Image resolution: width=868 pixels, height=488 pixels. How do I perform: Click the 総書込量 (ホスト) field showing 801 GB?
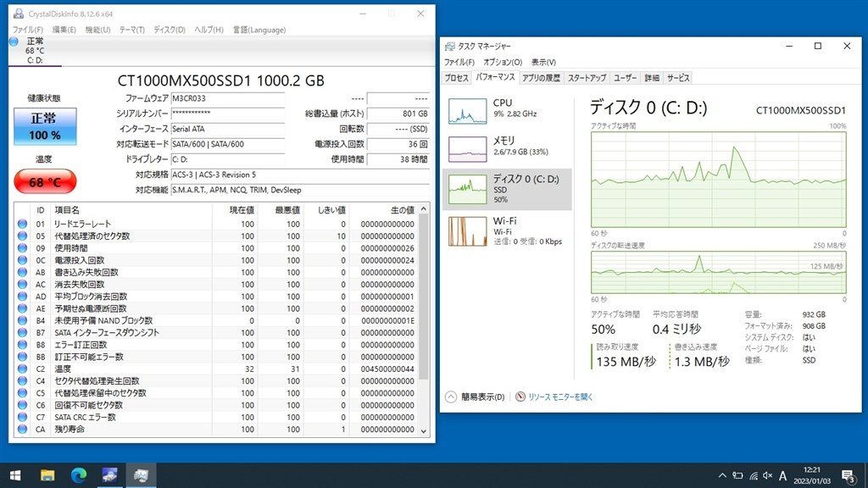tap(398, 114)
